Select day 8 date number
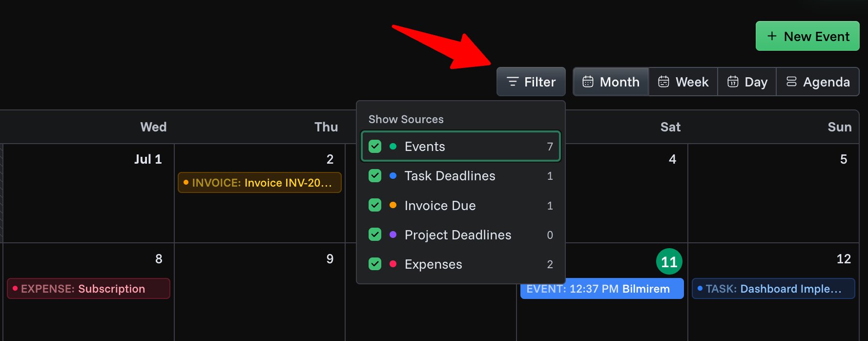The image size is (868, 341). pos(159,259)
